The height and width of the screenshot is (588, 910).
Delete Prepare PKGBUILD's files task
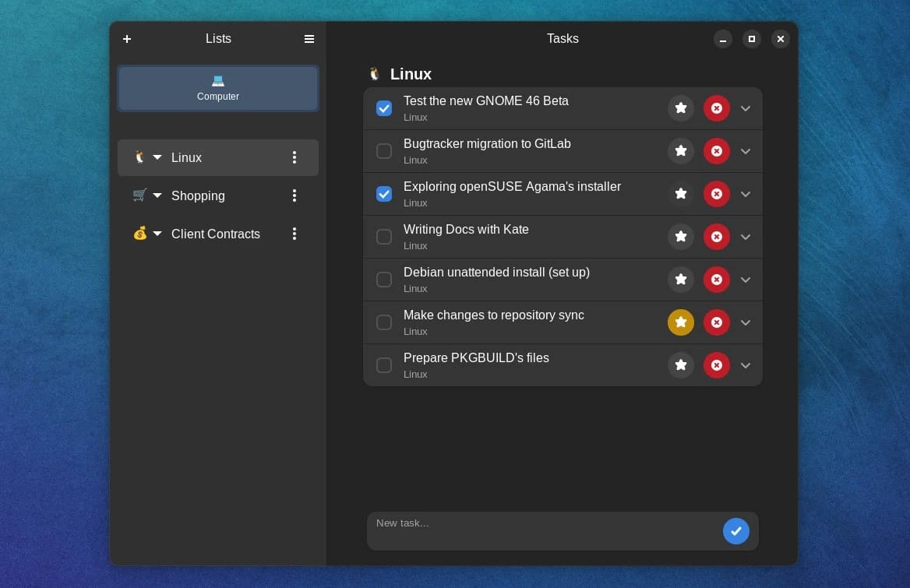(717, 365)
